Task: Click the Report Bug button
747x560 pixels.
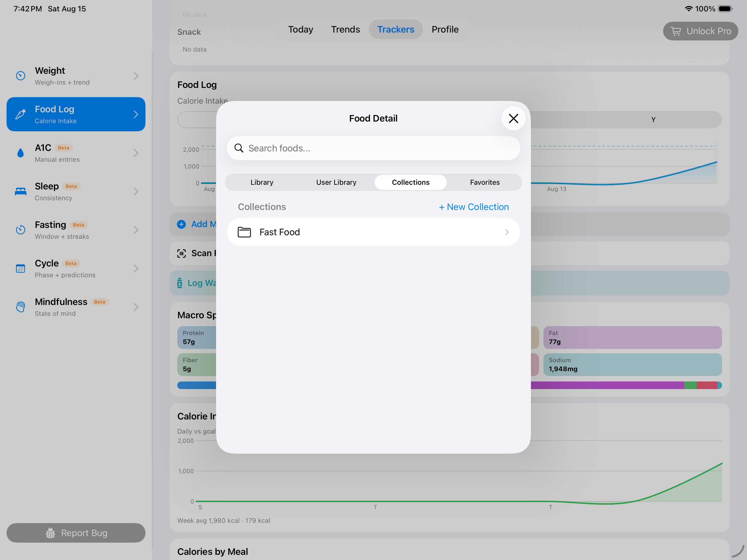Action: tap(76, 533)
